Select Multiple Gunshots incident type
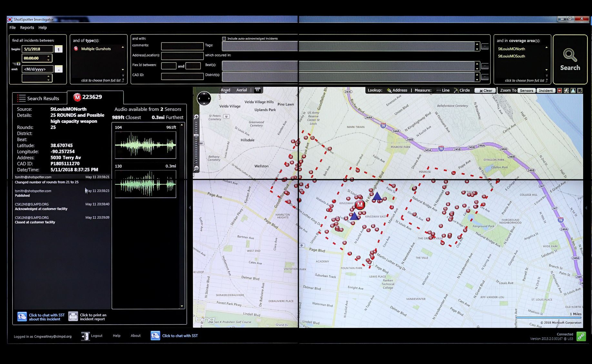Screen dimensions: 592x364 [96, 49]
